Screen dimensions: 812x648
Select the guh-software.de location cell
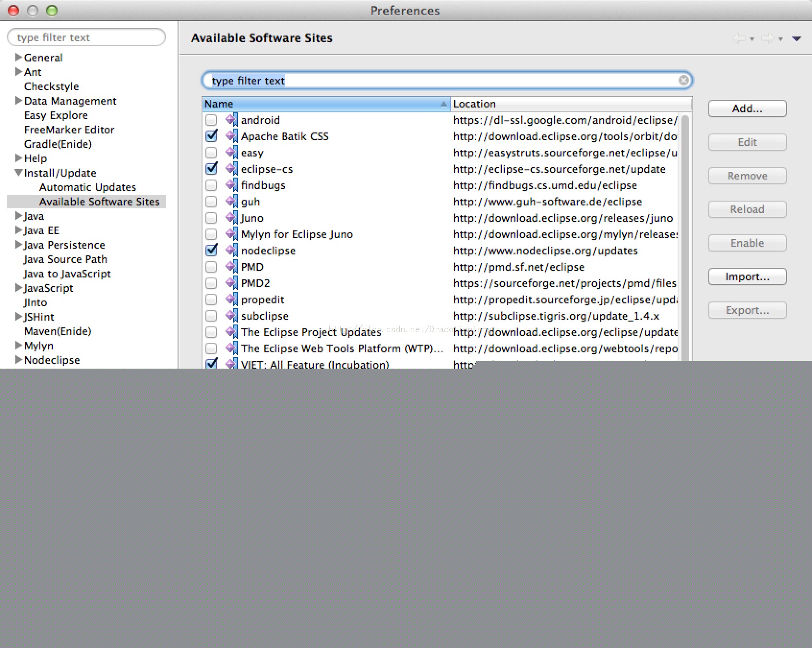pyautogui.click(x=548, y=202)
